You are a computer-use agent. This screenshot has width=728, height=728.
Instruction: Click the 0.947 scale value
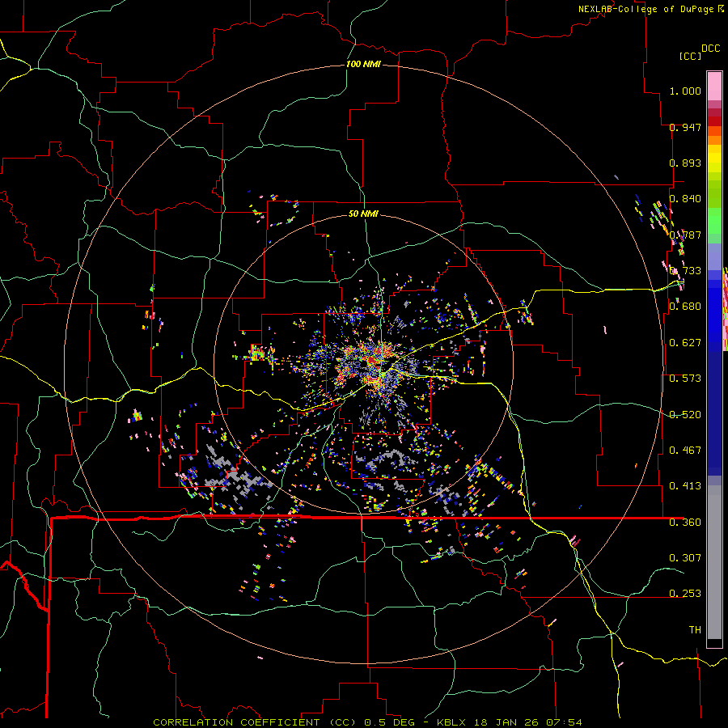685,127
